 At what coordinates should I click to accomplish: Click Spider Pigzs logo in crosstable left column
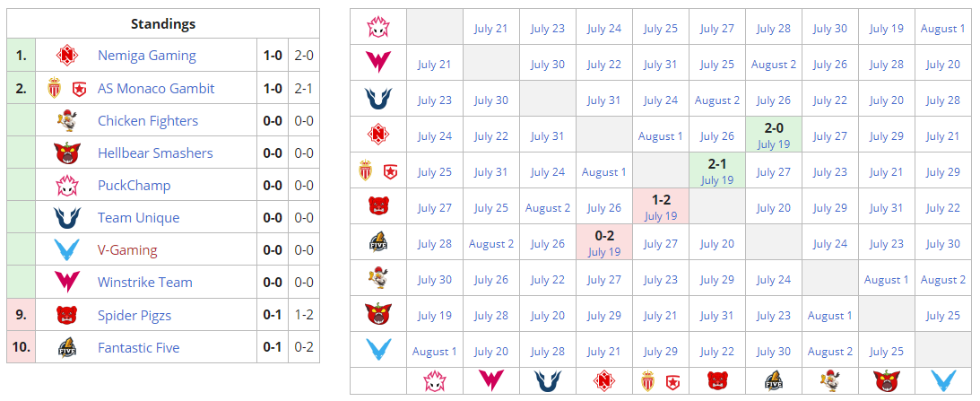[377, 206]
